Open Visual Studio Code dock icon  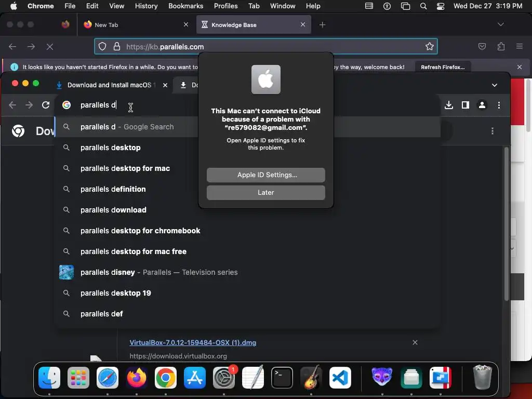coord(340,377)
